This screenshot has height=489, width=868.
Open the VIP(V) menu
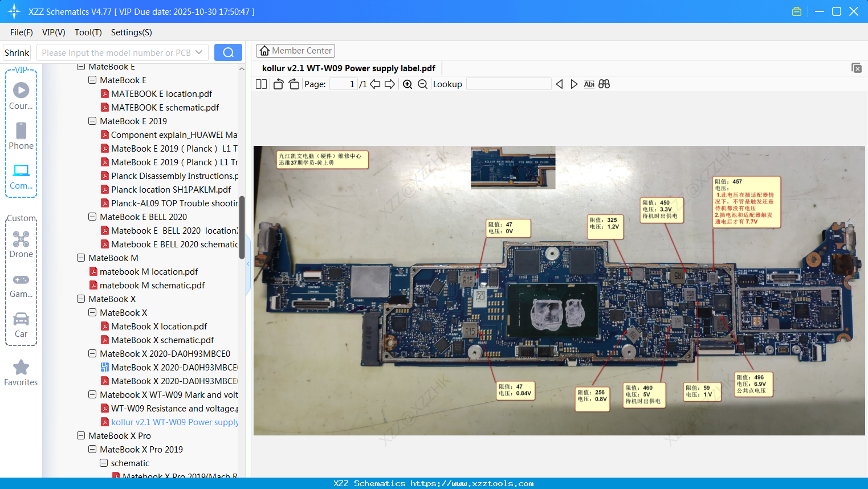(54, 32)
